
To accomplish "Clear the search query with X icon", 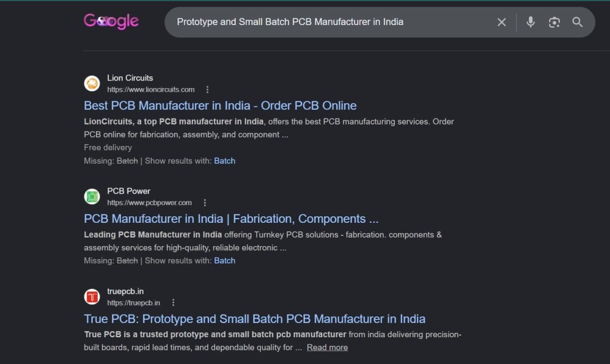I will pyautogui.click(x=502, y=22).
